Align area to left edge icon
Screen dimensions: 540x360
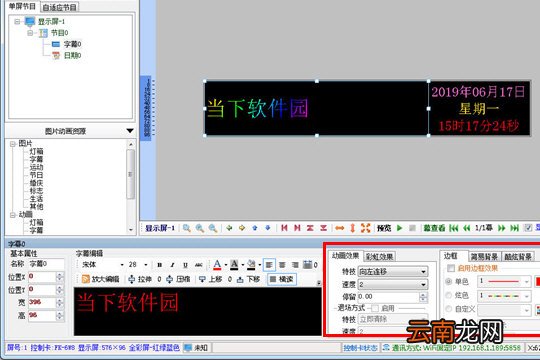click(x=284, y=228)
